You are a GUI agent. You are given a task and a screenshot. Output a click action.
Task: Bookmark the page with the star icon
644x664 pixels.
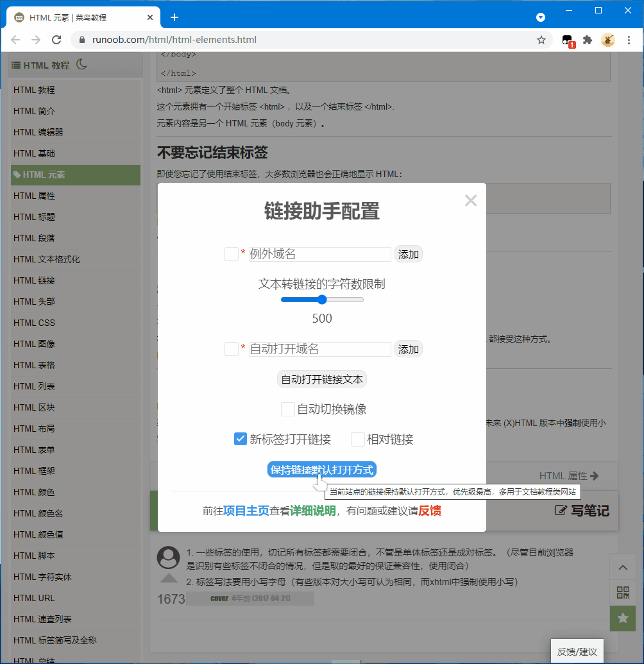[541, 40]
